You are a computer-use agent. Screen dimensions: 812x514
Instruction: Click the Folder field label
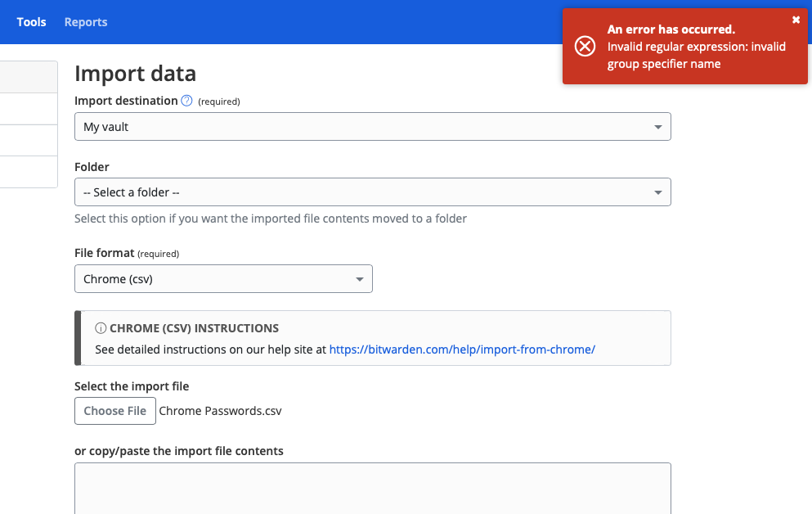coord(92,166)
